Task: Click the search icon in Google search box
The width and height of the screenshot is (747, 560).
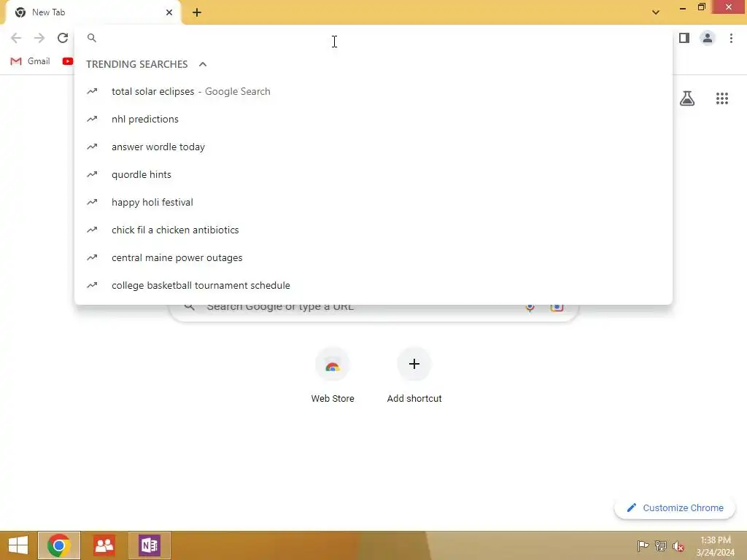Action: click(x=189, y=307)
